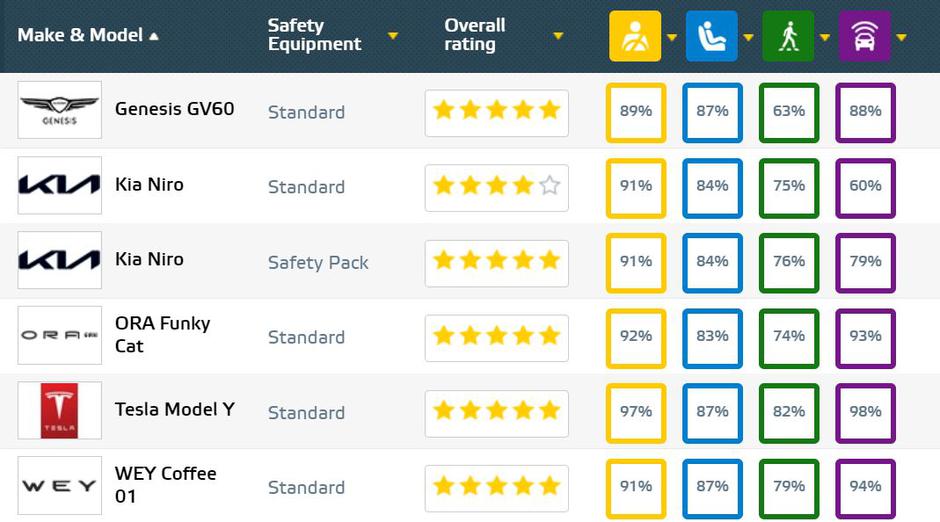940x522 pixels.
Task: Click the Kia logo in Safety Pack row
Action: click(x=60, y=260)
